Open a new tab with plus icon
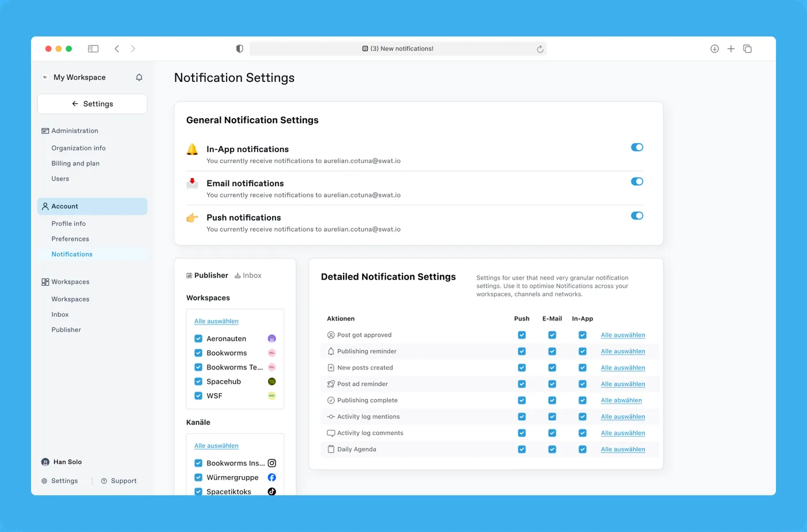 pos(731,49)
